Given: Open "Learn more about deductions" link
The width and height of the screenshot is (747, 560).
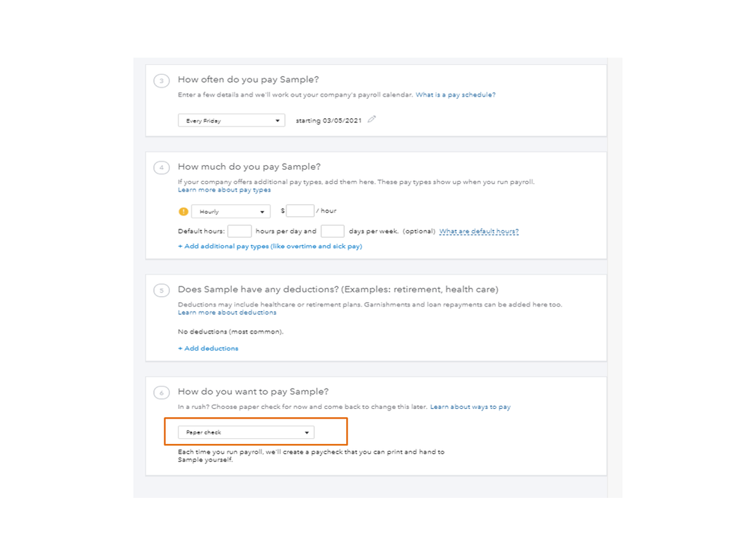Looking at the screenshot, I should 227,313.
